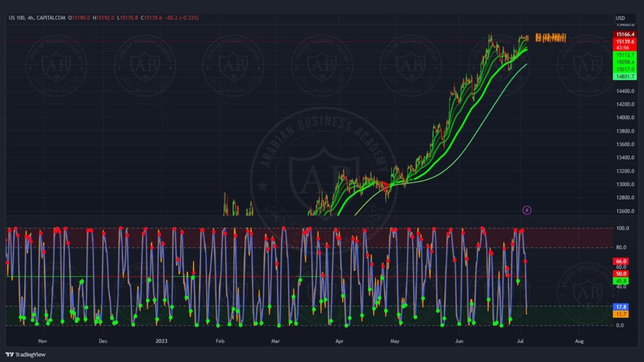This screenshot has width=644, height=362.
Task: Select the low value L15135.8
Action: pyautogui.click(x=128, y=18)
